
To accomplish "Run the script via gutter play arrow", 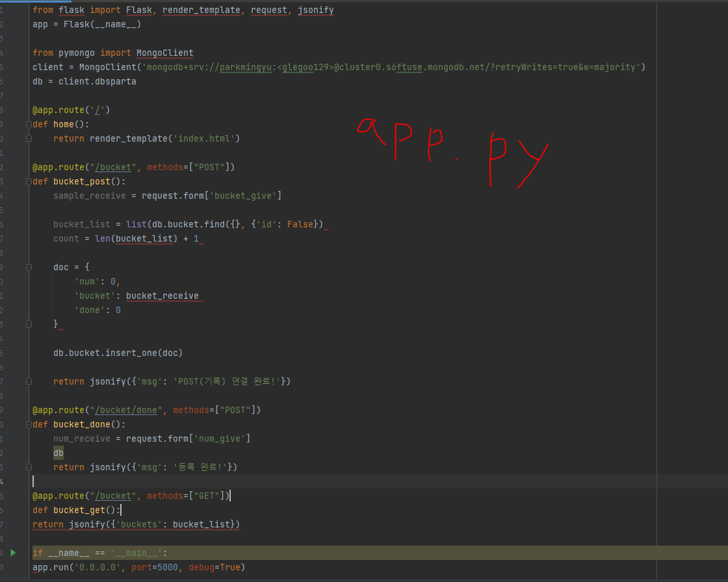I will click(13, 553).
